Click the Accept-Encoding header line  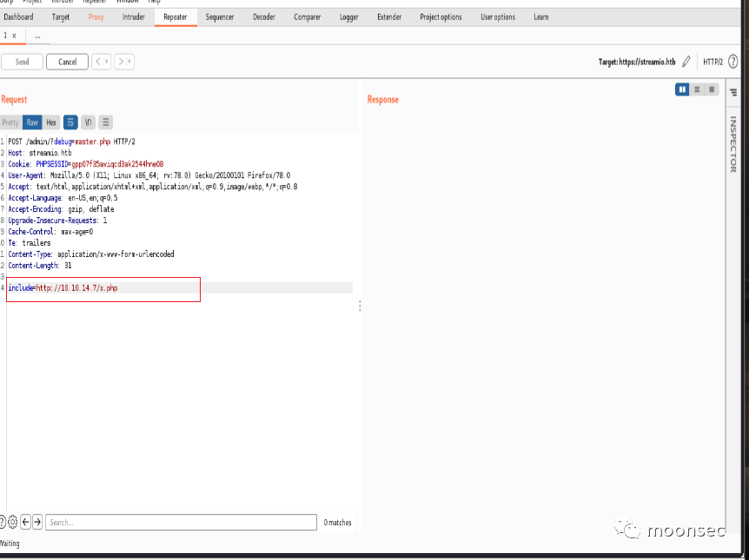61,209
